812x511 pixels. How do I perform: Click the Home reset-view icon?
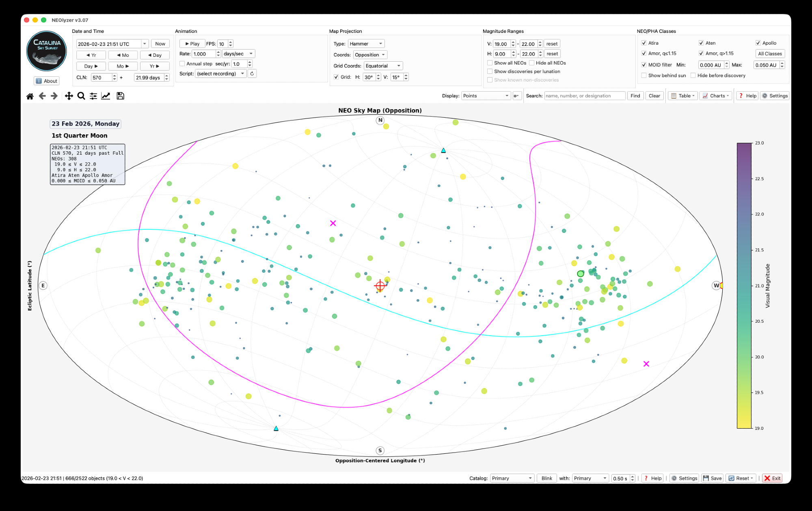pyautogui.click(x=30, y=96)
